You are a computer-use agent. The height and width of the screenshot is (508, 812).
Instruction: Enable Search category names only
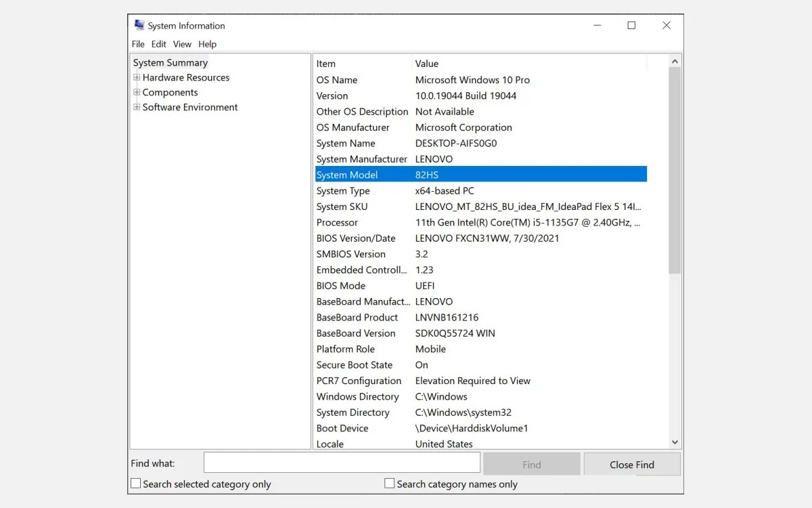click(x=389, y=483)
